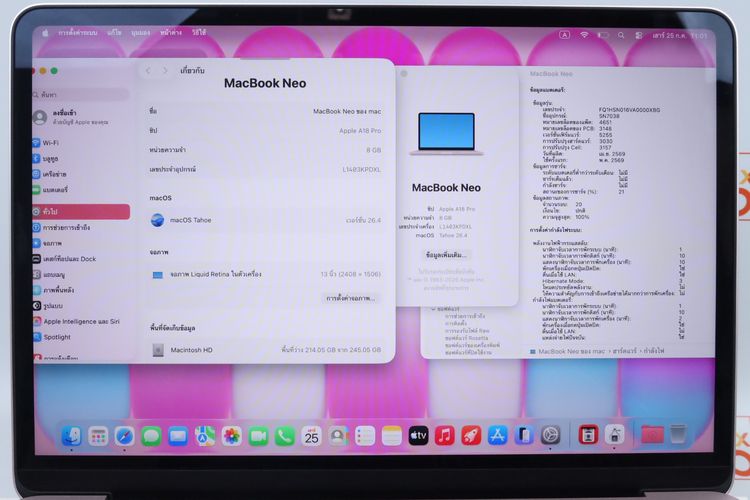This screenshot has height=500, width=750.
Task: Open the มุมมอง (View) menu
Action: pos(141,33)
